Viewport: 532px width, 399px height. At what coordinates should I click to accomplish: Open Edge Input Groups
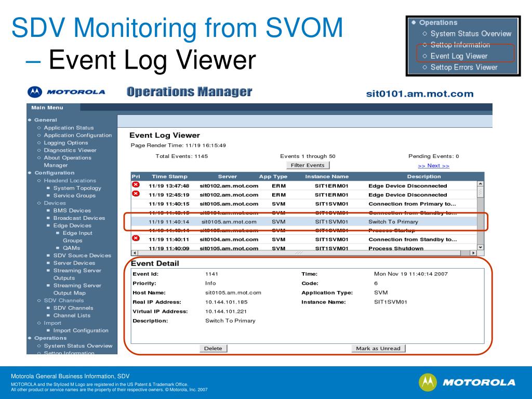(x=77, y=237)
